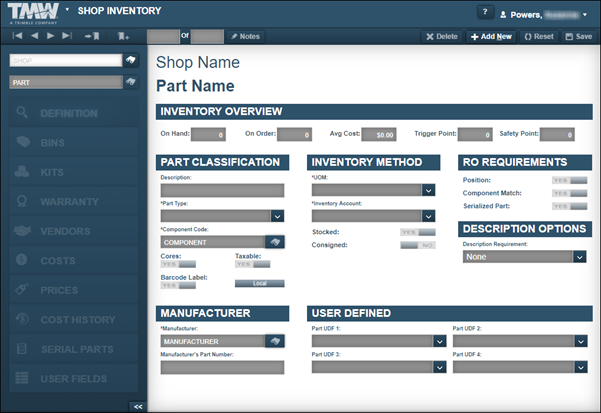
Task: Open the TMW module dropdown arrow
Action: coord(67,9)
